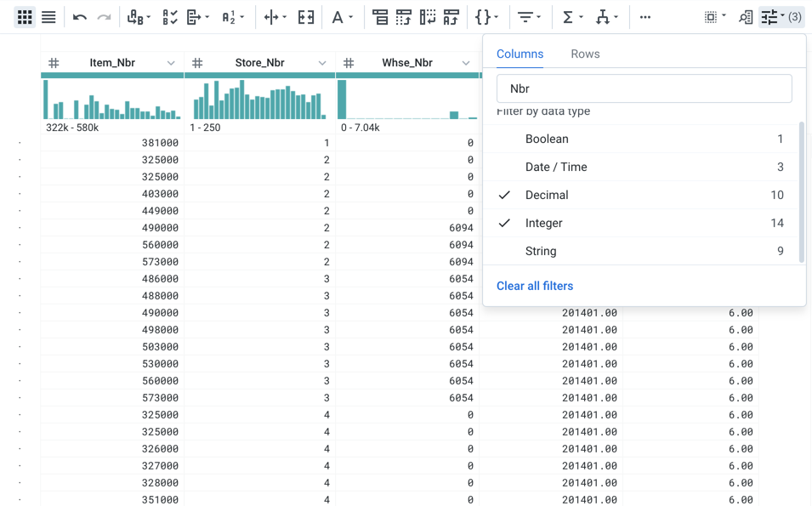Click the magnifier search icon near filter settings
The image size is (812, 506).
pos(747,16)
